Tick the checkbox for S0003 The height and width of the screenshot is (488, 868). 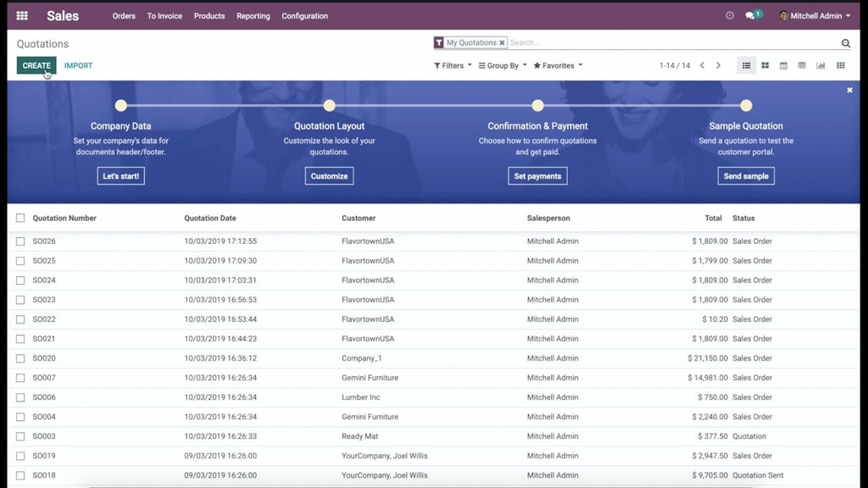[x=20, y=436]
